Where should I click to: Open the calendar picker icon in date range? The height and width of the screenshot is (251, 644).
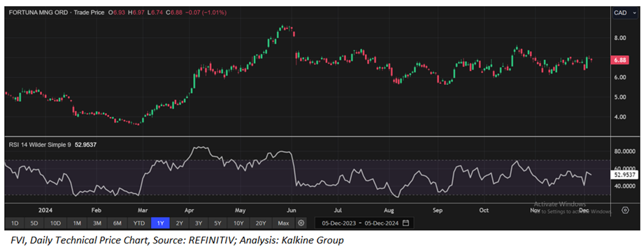click(x=406, y=223)
